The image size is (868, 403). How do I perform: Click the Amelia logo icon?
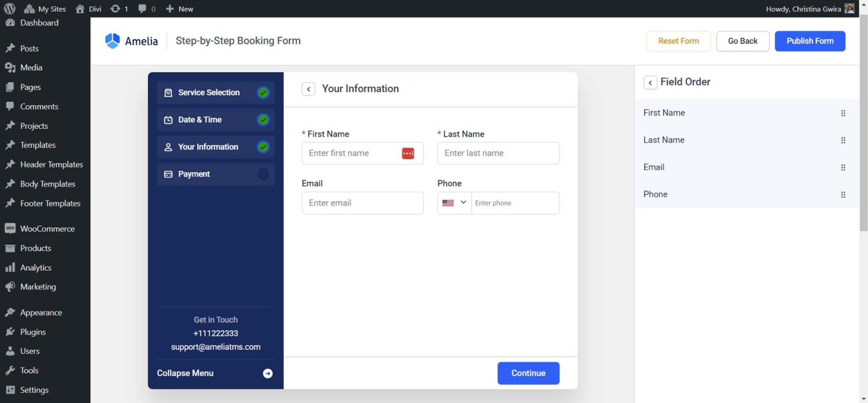(x=112, y=40)
